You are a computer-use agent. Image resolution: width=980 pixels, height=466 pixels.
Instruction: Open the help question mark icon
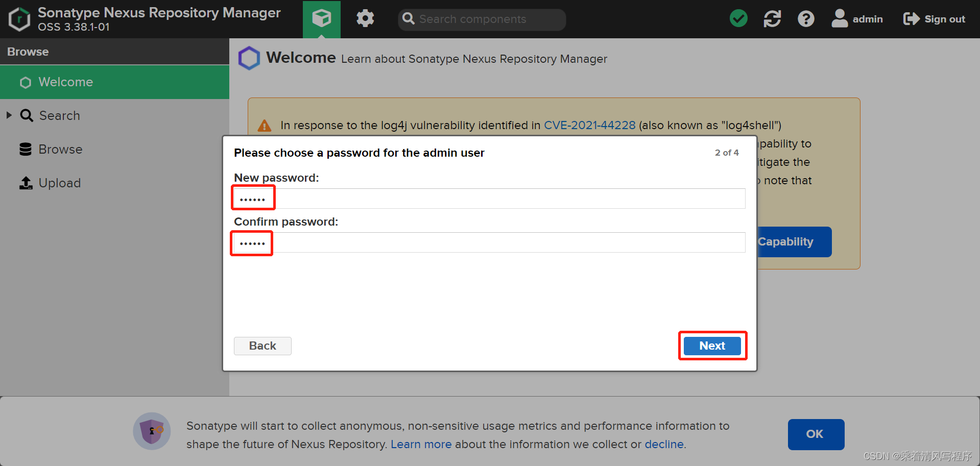coord(806,19)
